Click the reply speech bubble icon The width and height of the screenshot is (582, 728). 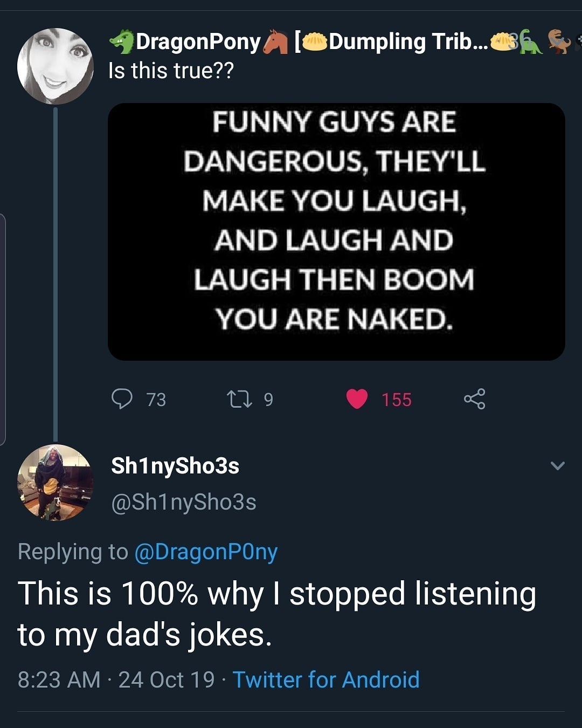(x=122, y=399)
